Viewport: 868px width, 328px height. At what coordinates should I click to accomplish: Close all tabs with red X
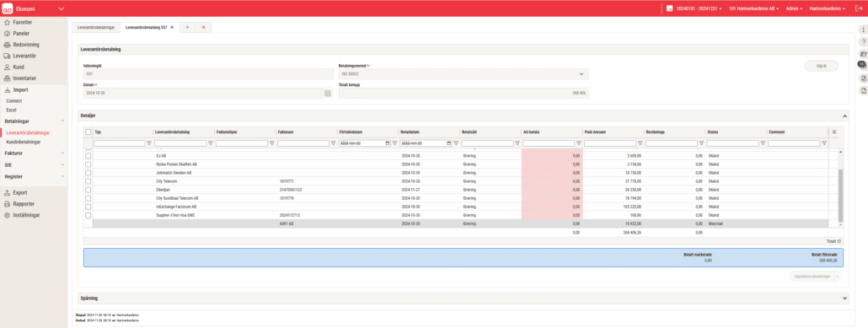pyautogui.click(x=203, y=27)
